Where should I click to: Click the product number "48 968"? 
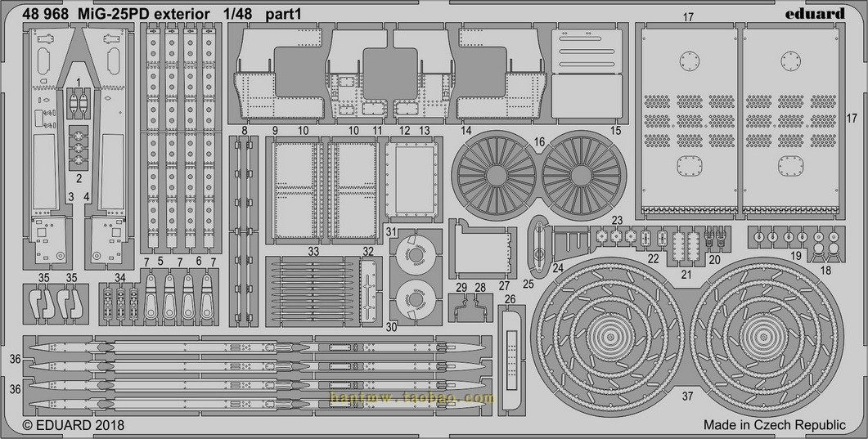click(x=47, y=13)
